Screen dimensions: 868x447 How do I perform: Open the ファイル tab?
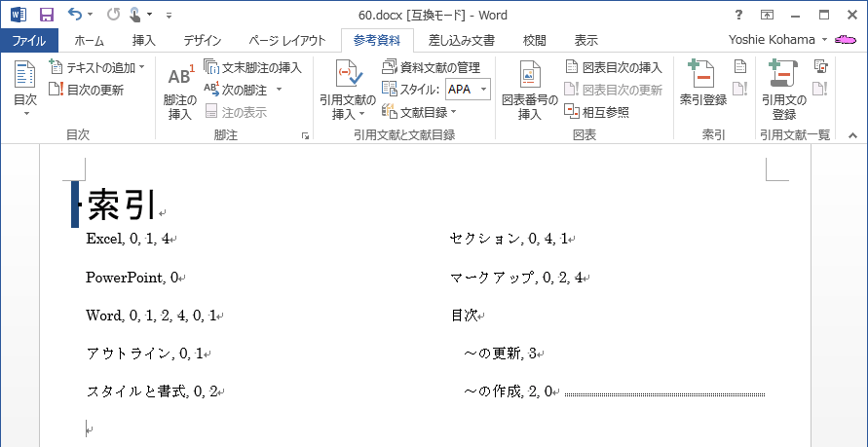[x=29, y=40]
